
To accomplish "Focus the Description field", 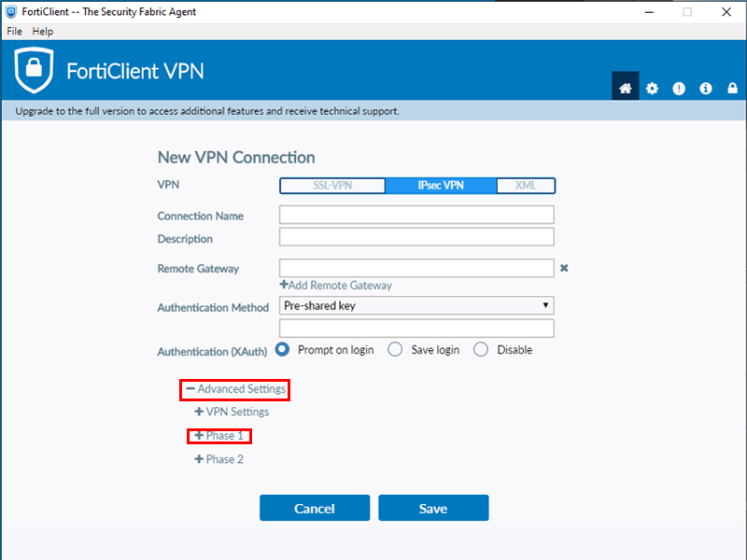I will pyautogui.click(x=416, y=237).
